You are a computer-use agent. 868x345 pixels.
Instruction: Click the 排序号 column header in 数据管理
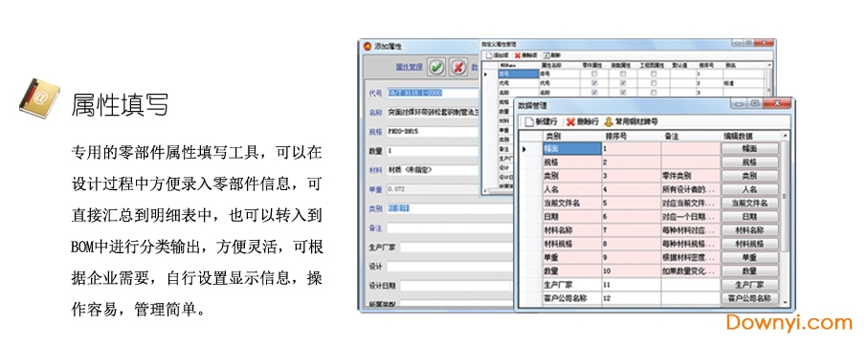(x=631, y=136)
